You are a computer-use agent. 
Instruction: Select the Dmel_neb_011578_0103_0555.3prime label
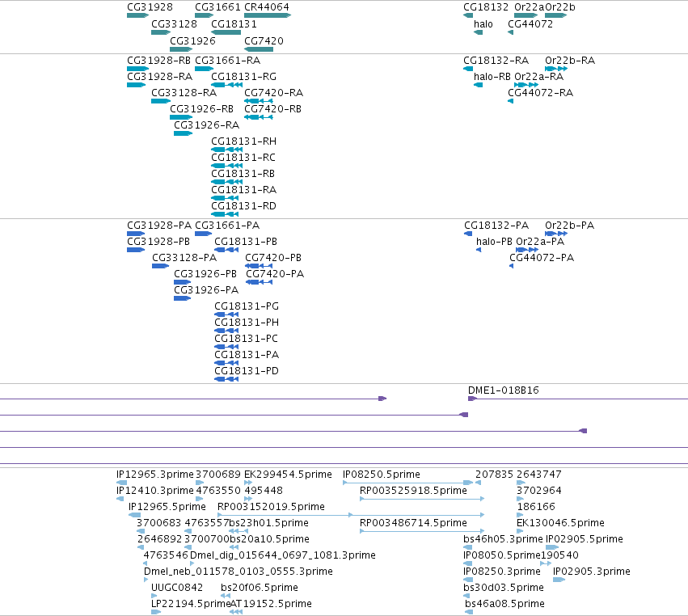click(238, 572)
